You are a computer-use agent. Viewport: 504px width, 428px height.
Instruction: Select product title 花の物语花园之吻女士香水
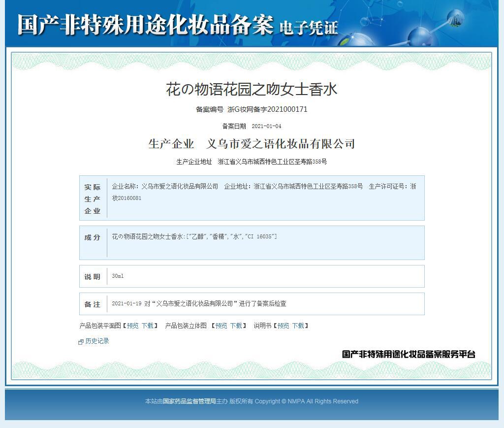click(x=252, y=90)
